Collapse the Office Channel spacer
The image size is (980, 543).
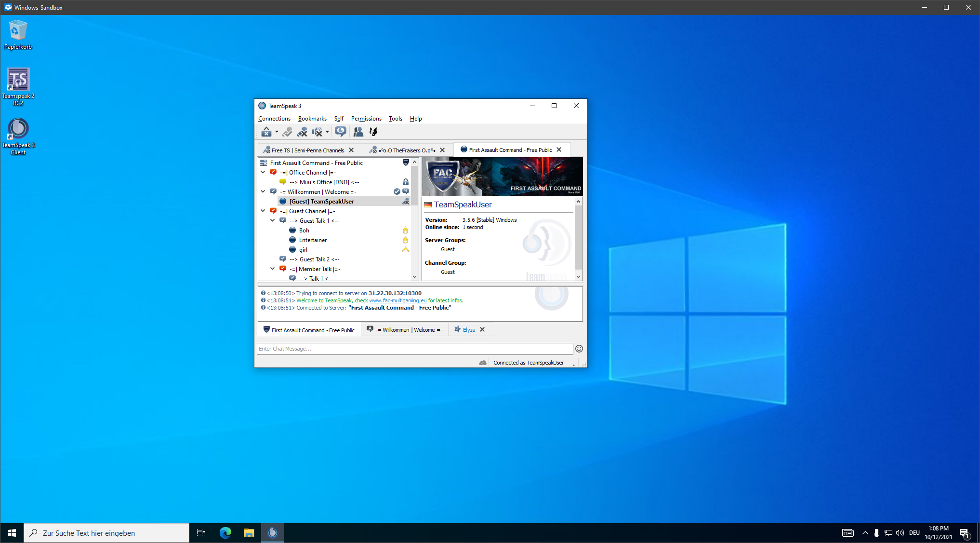click(263, 172)
